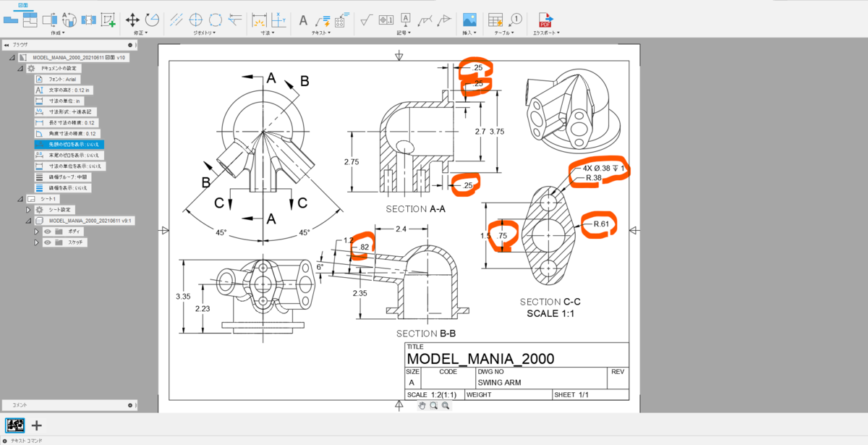868x445 pixels.
Task: Expand the スケッチ folder node
Action: [x=38, y=242]
